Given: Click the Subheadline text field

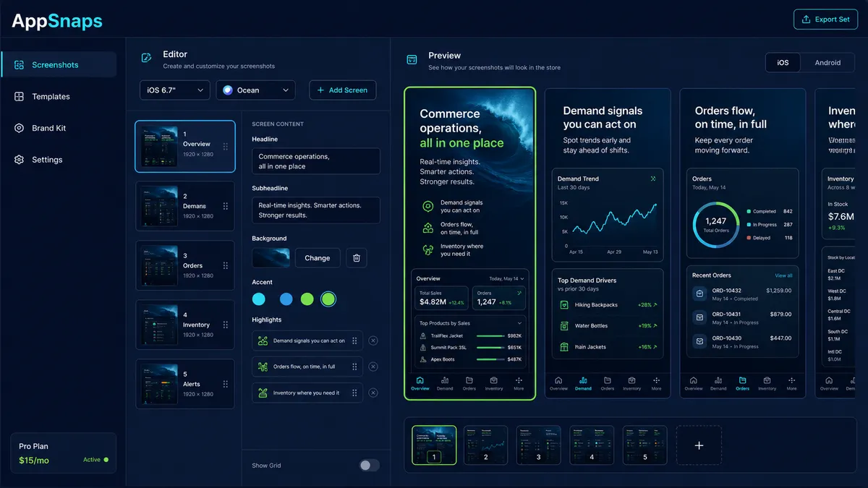Looking at the screenshot, I should (x=316, y=210).
